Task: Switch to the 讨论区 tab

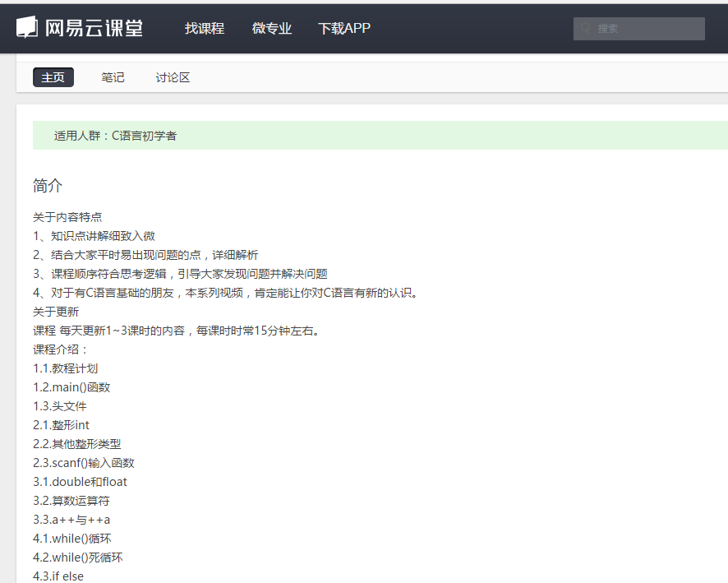Action: click(173, 77)
